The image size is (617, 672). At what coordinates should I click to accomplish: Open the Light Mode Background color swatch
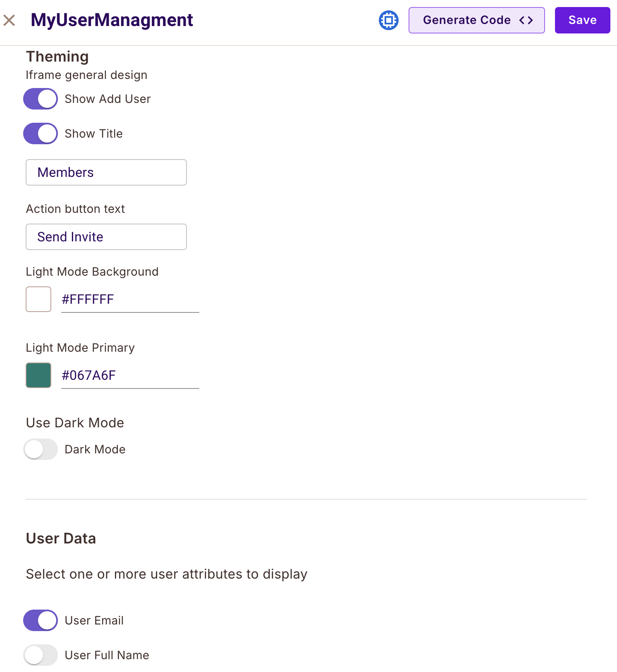point(38,299)
